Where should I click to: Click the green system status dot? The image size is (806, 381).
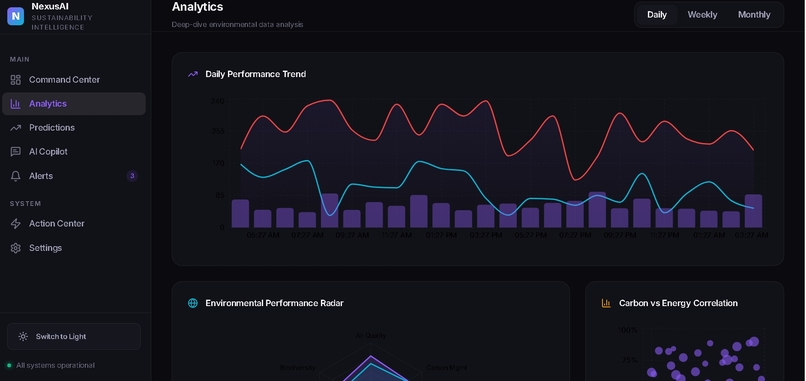point(9,366)
